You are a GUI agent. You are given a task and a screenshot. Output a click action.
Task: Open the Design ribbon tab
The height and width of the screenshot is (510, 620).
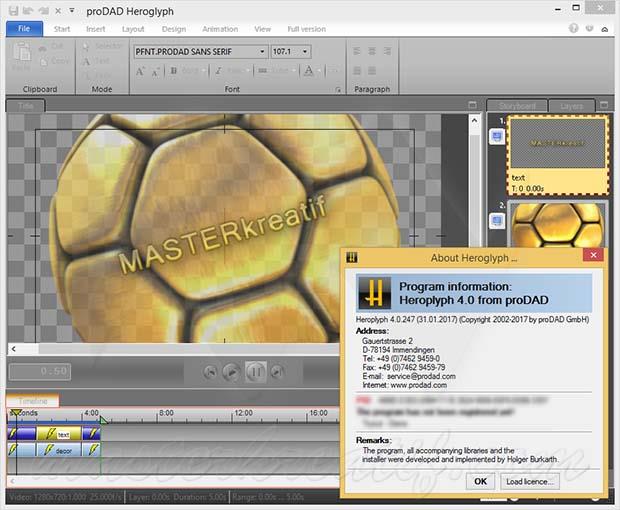point(174,29)
